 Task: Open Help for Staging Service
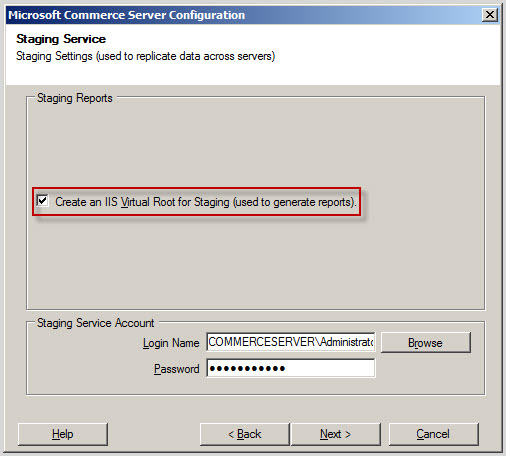(x=63, y=434)
